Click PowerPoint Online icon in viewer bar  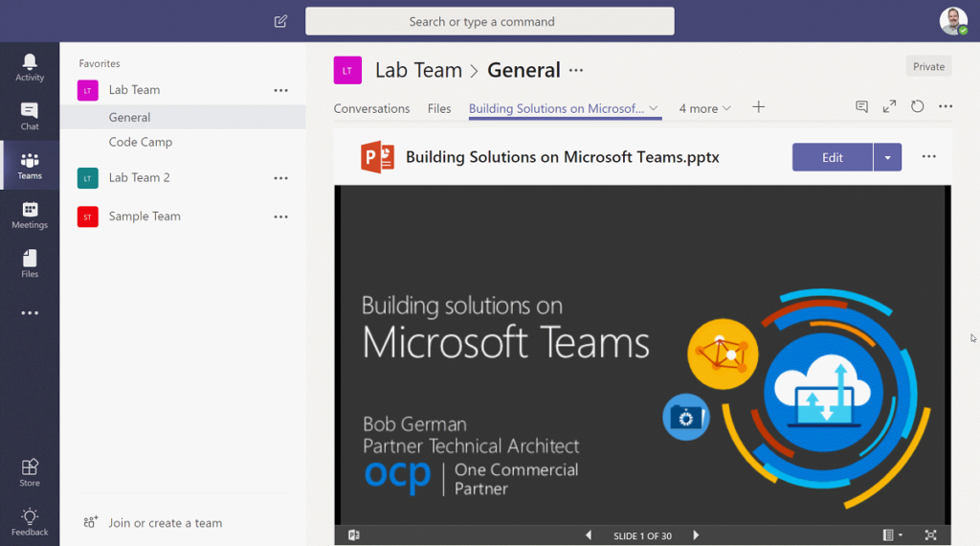coord(354,535)
